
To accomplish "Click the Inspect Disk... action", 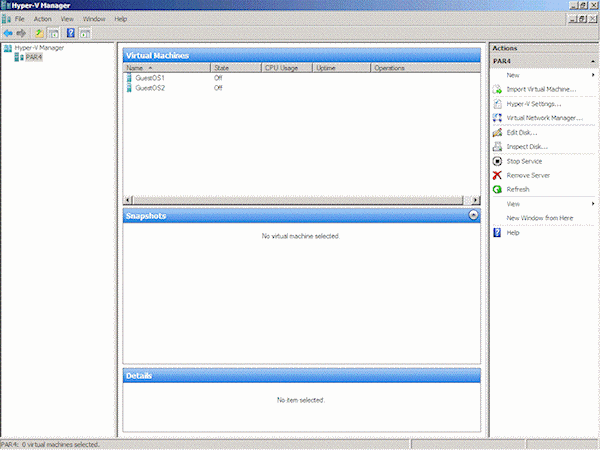I will (527, 147).
